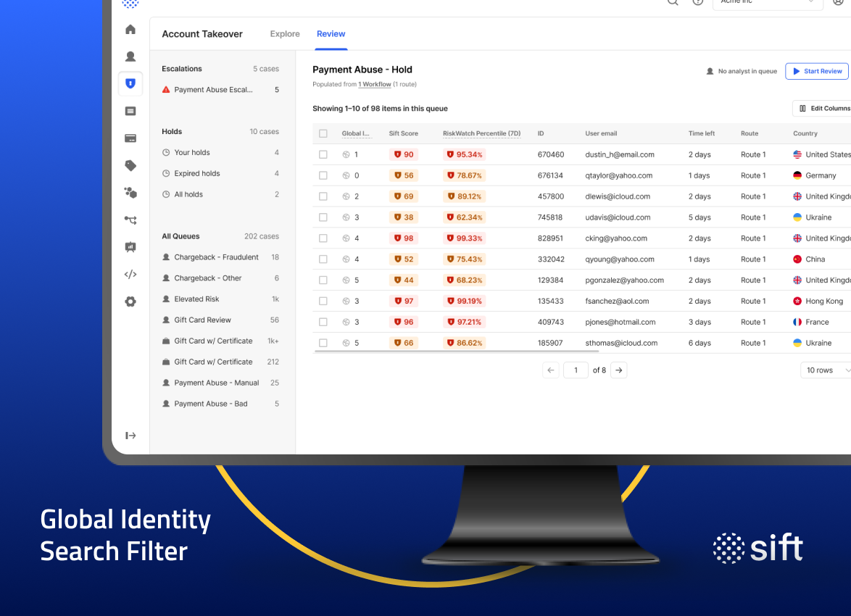Click ID 670460 cell

click(x=550, y=154)
